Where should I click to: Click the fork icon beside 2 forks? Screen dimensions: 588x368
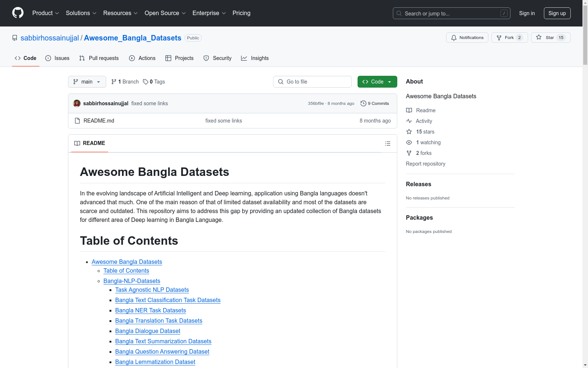(409, 153)
